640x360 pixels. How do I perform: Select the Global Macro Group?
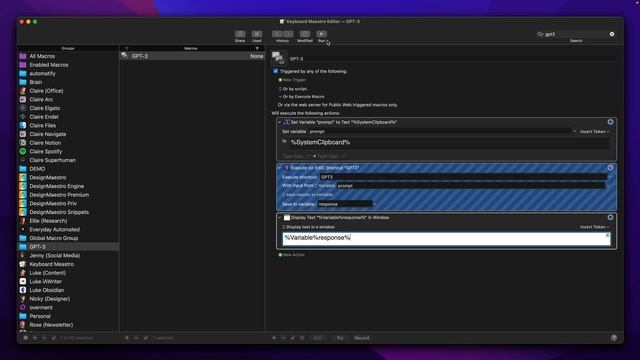53,238
